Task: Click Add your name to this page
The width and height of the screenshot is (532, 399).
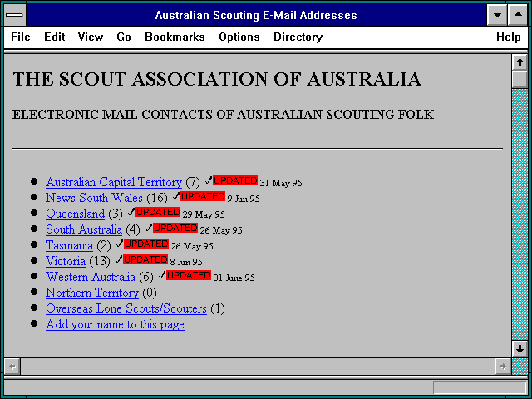Action: coord(115,324)
